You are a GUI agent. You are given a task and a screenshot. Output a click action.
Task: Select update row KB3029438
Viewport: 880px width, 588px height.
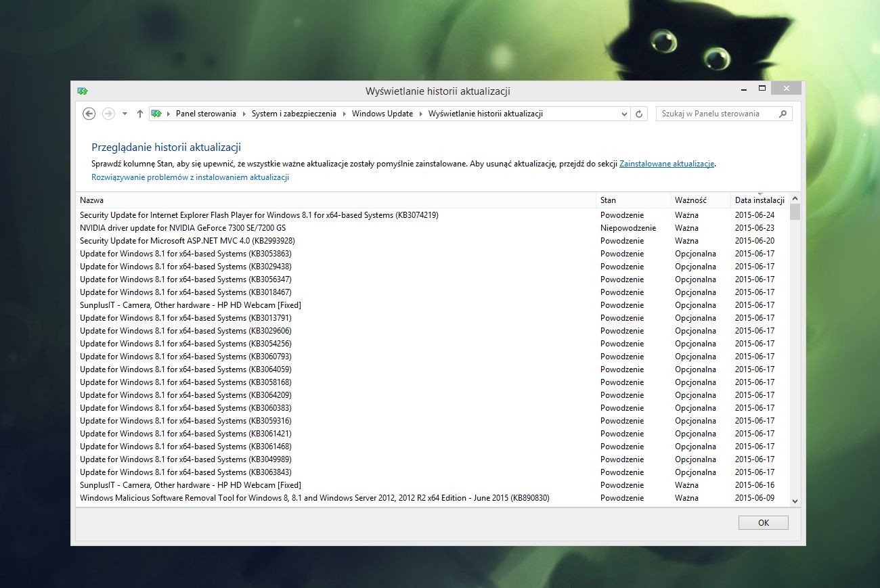tap(432, 267)
